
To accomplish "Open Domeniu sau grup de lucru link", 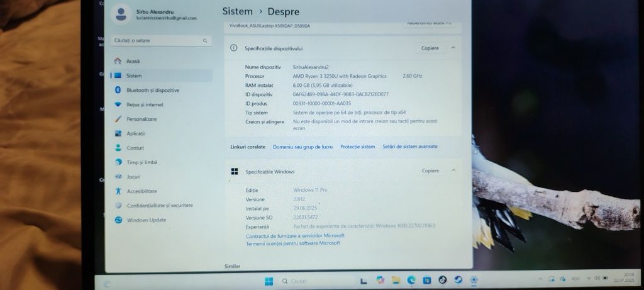I will tap(303, 147).
